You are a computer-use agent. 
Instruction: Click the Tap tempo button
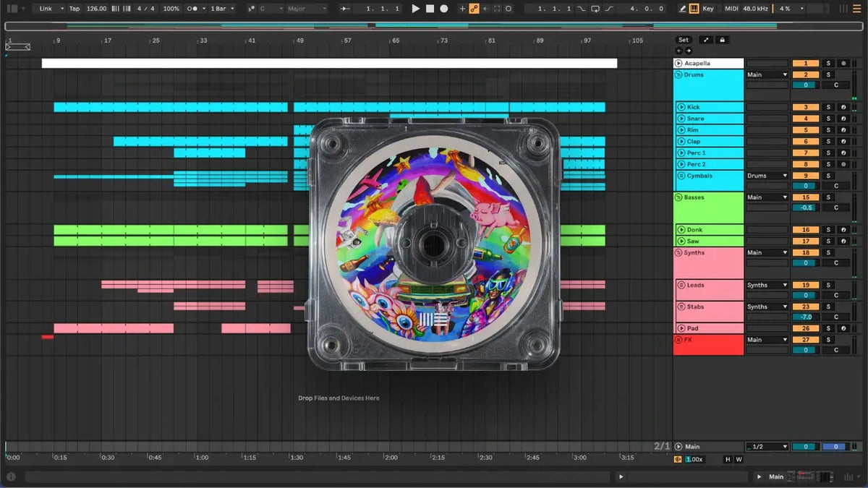pos(75,9)
